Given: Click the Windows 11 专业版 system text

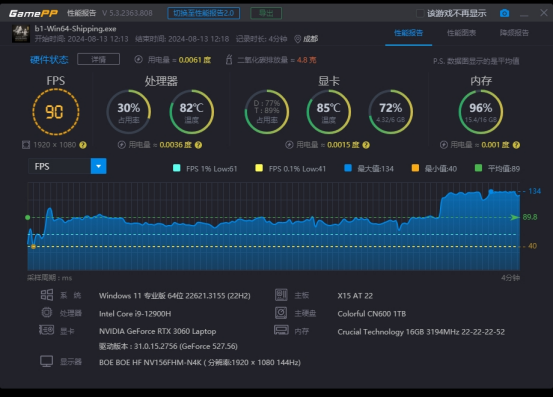Looking at the screenshot, I should (x=175, y=295).
